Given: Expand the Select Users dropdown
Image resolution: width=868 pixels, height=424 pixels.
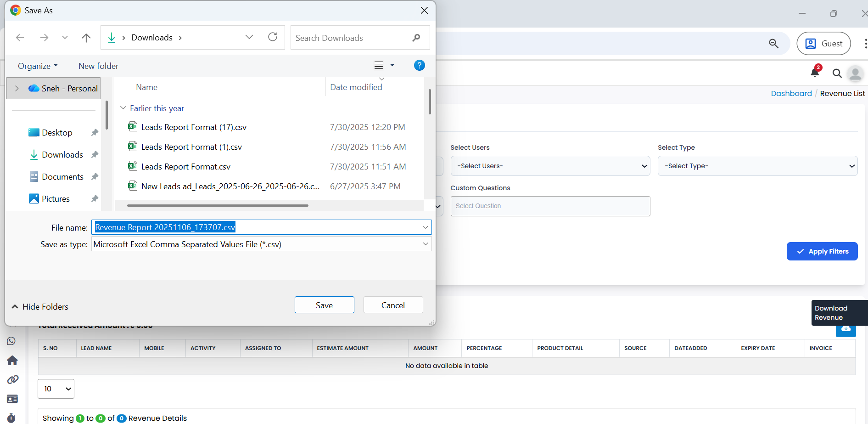Looking at the screenshot, I should coord(550,166).
